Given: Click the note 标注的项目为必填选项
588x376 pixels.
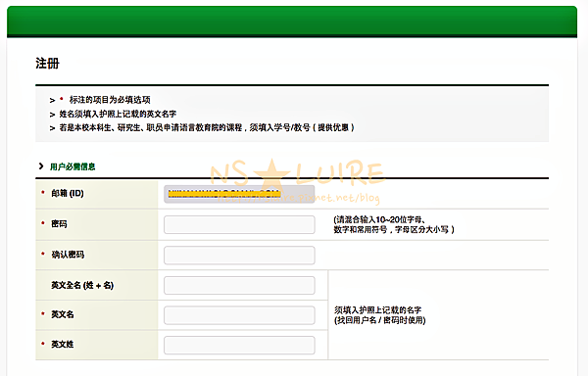Looking at the screenshot, I should click(110, 100).
